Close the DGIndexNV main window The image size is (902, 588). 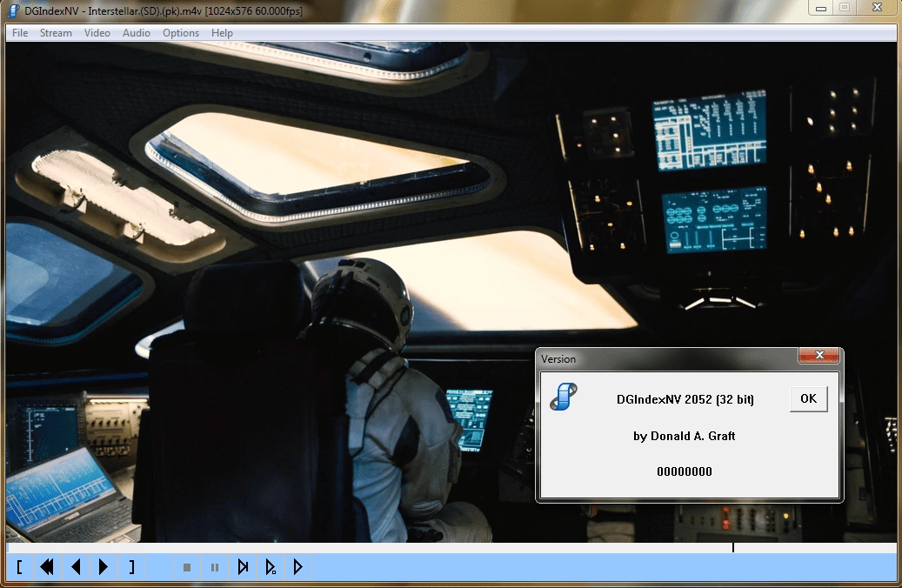pyautogui.click(x=877, y=8)
